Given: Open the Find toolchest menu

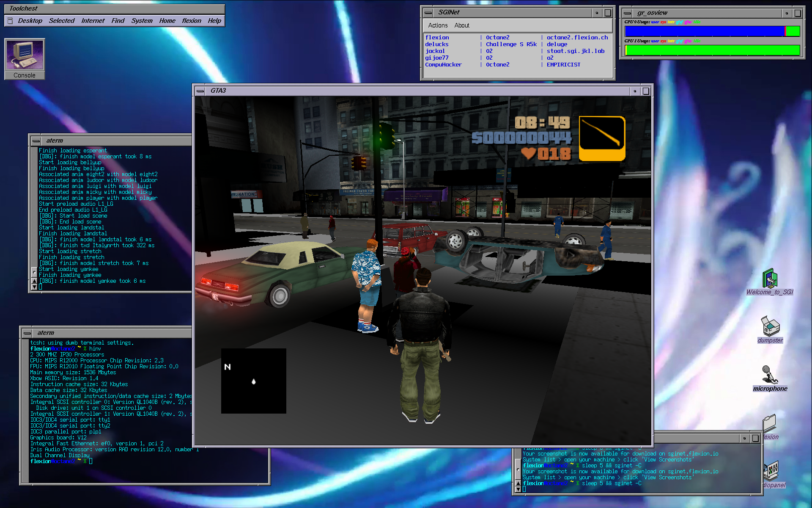Looking at the screenshot, I should coord(118,21).
